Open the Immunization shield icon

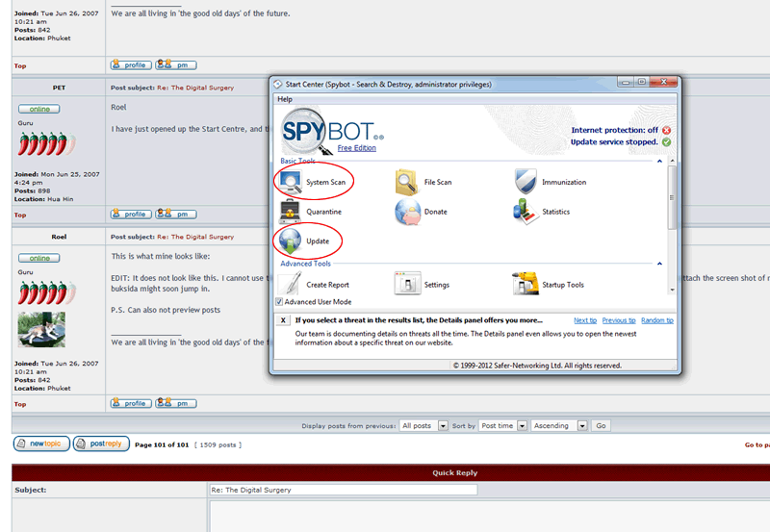click(x=525, y=182)
